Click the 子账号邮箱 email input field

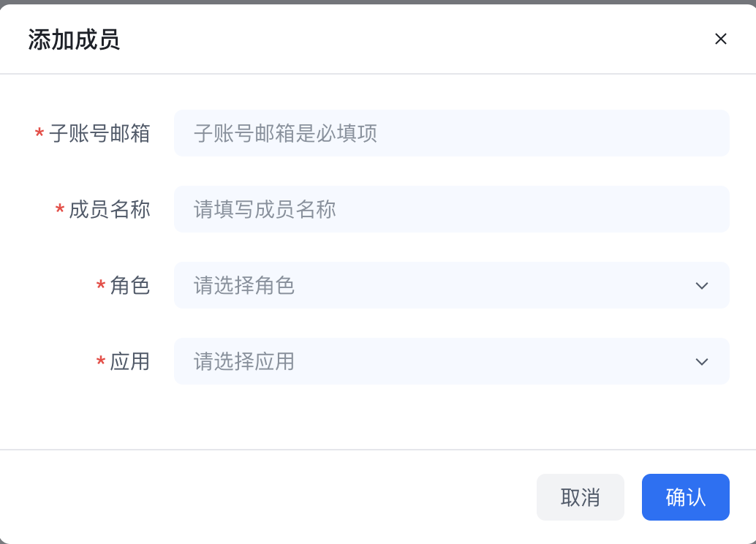pyautogui.click(x=451, y=133)
